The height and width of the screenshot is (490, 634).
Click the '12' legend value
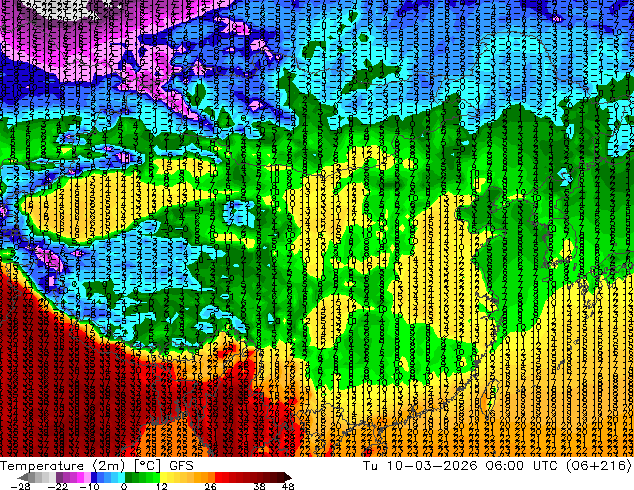pyautogui.click(x=162, y=486)
